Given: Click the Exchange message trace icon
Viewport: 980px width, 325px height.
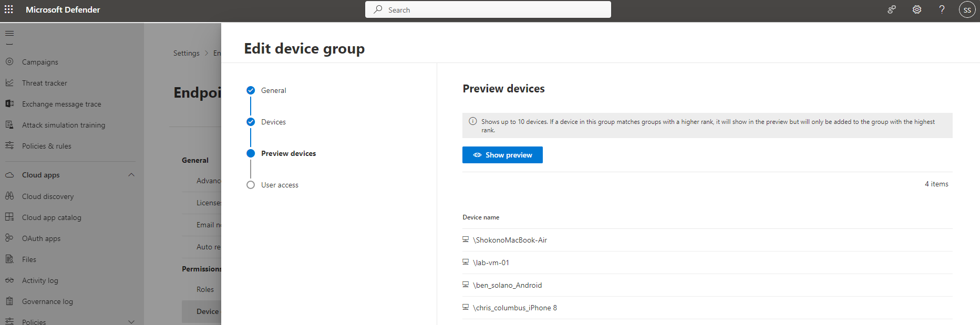Looking at the screenshot, I should pyautogui.click(x=9, y=103).
